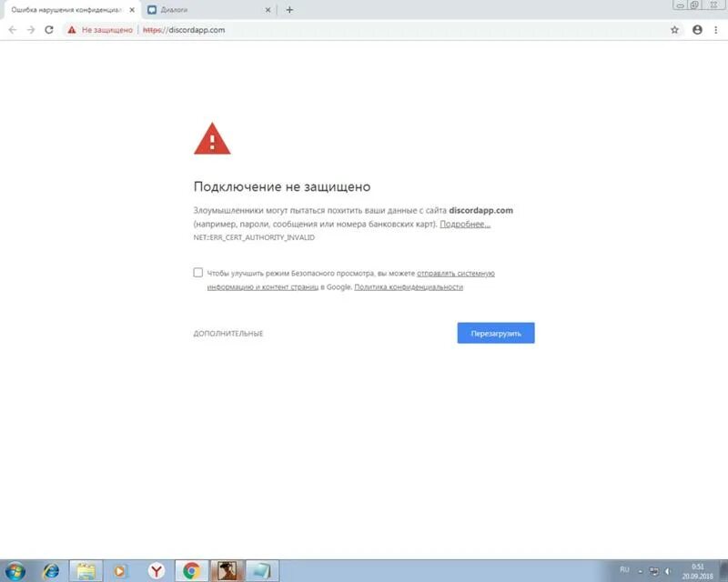This screenshot has width=728, height=582.
Task: Expand 'ДОПОЛНИТЕЛЬНЫЕ' advanced options
Action: pyautogui.click(x=228, y=333)
